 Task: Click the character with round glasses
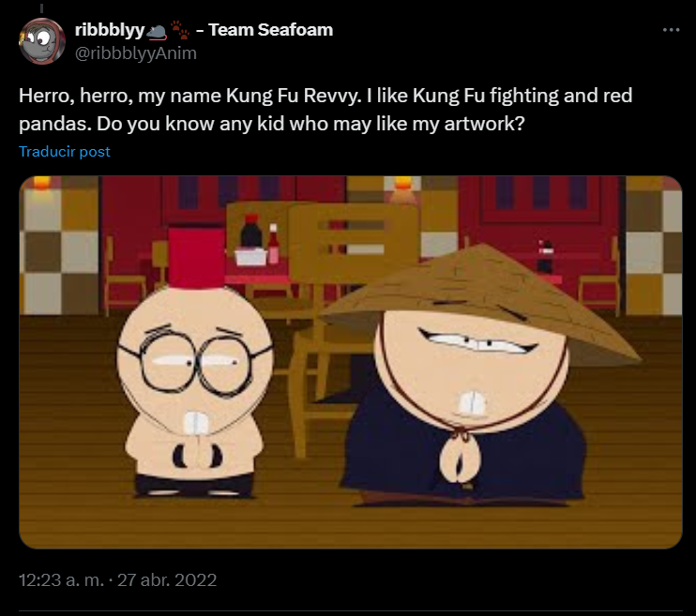click(195, 391)
